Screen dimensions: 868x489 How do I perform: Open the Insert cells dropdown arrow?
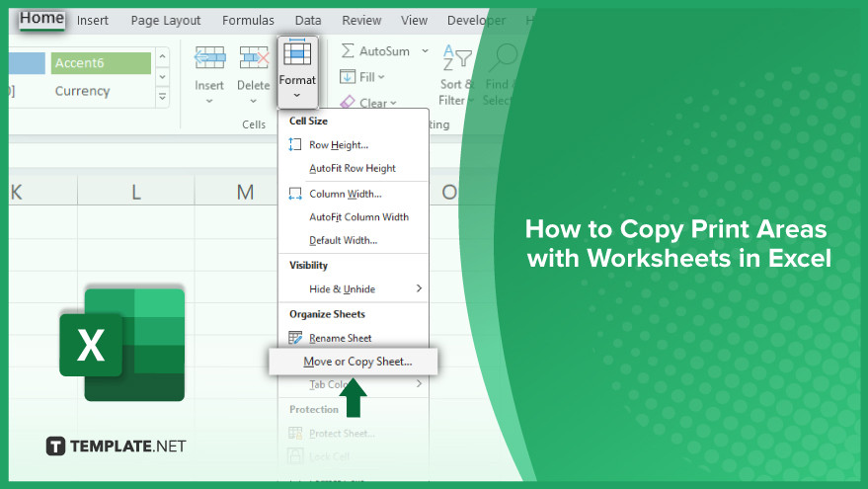(x=209, y=102)
